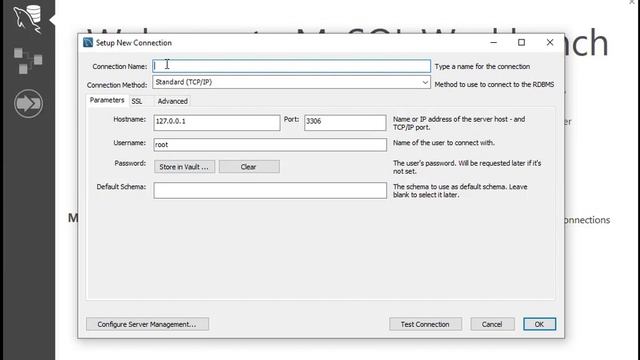Screen dimensions: 640x360
Task: Click the 'Default Schema:' label
Action: (x=121, y=187)
